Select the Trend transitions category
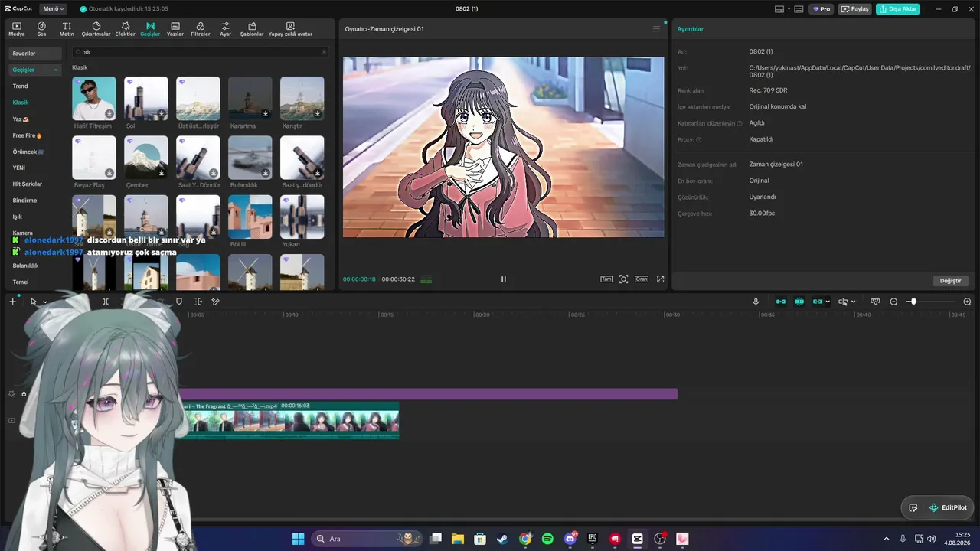This screenshot has width=980, height=551. [20, 86]
